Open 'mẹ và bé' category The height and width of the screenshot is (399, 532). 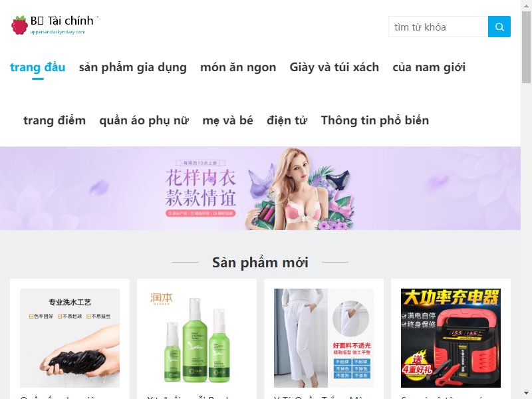point(227,120)
